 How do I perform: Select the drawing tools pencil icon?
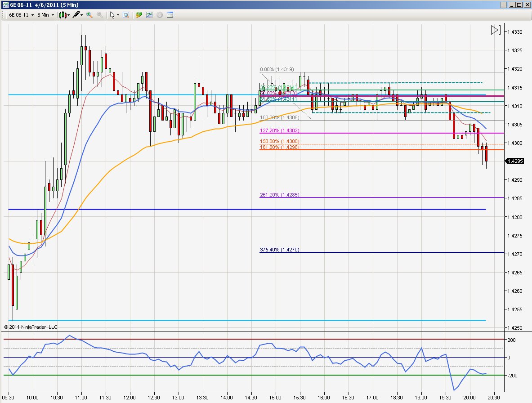pyautogui.click(x=76, y=15)
